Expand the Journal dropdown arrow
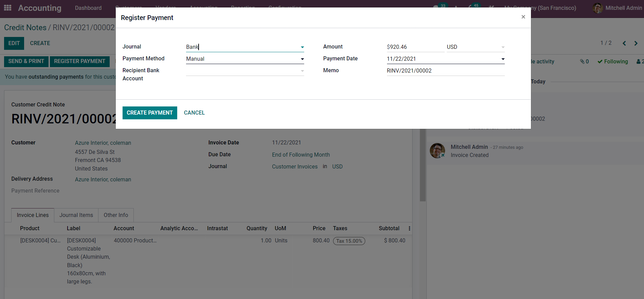This screenshot has height=299, width=644. pyautogui.click(x=302, y=47)
